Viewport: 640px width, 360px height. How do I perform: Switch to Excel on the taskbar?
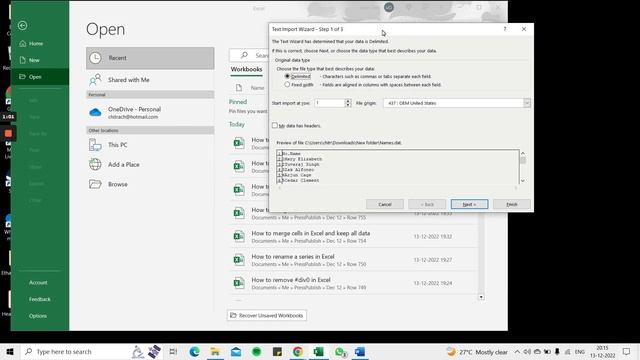(x=318, y=352)
